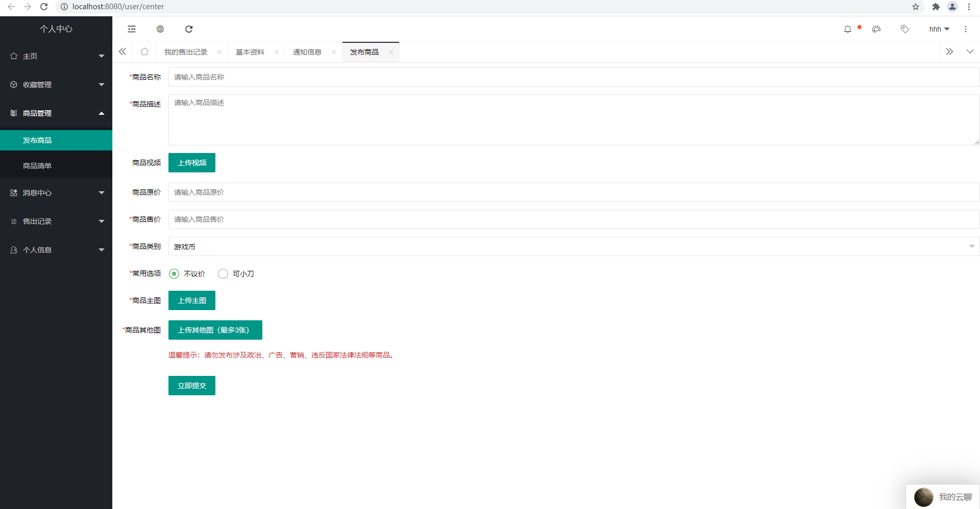
Task: Click the tag note icon
Action: [x=904, y=29]
